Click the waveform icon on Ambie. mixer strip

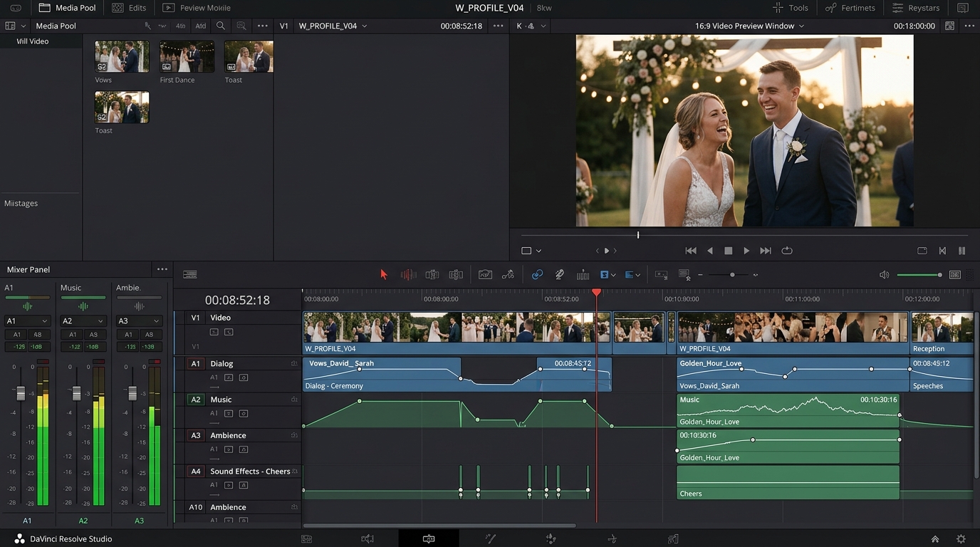(x=139, y=306)
